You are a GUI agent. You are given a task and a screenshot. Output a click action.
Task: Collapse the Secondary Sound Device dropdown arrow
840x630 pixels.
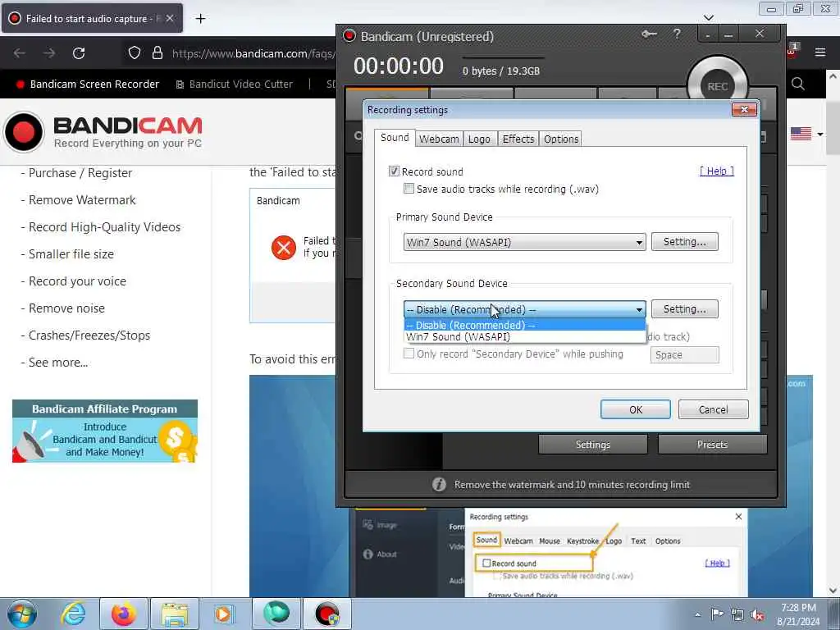(639, 309)
